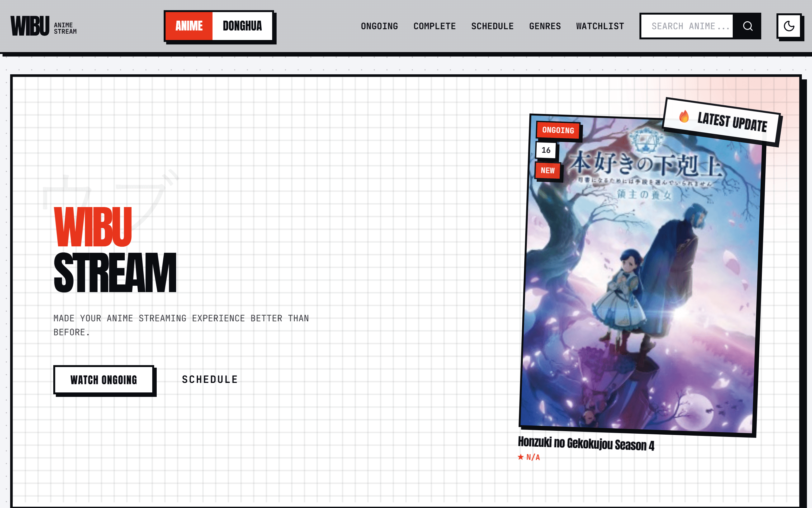Click the search magnifier icon button

click(x=748, y=26)
